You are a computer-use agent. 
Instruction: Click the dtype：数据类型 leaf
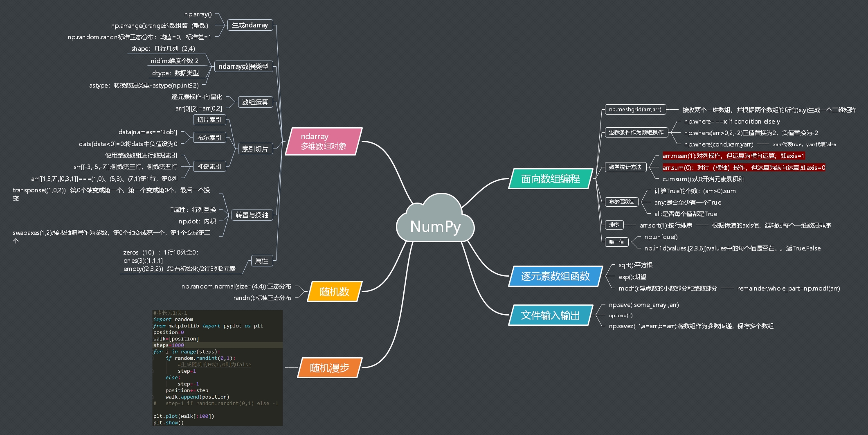pos(175,73)
